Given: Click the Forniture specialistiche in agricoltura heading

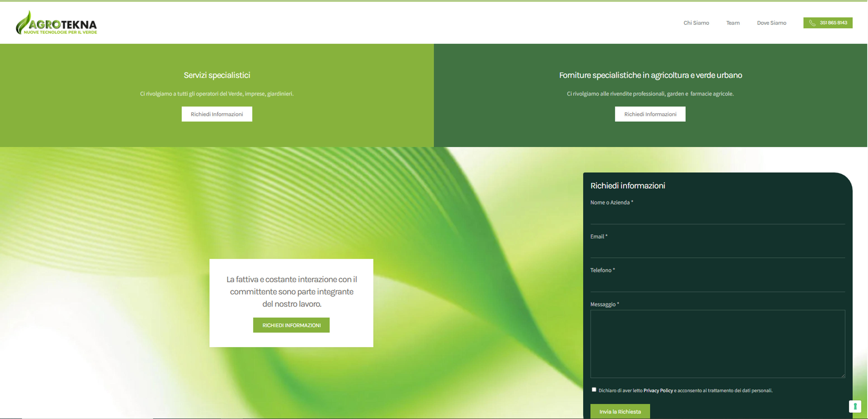Looking at the screenshot, I should pyautogui.click(x=650, y=75).
